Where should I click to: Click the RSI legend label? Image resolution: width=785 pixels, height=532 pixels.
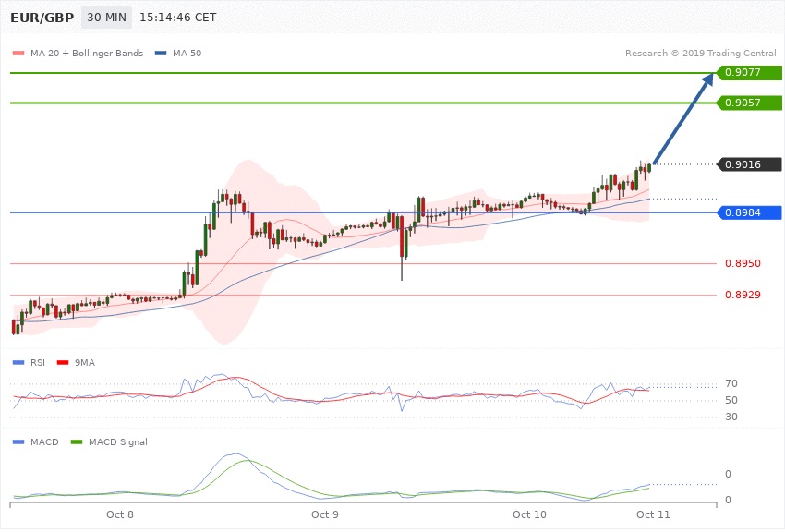(x=38, y=363)
